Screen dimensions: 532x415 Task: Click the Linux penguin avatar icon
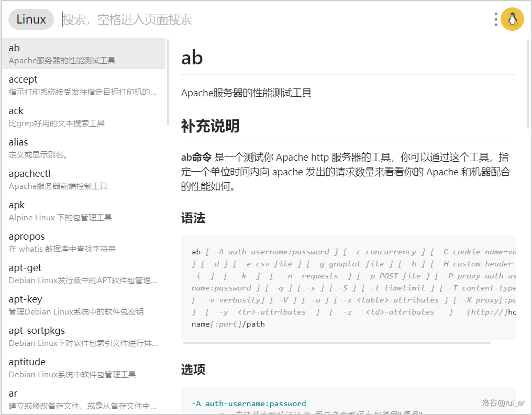pos(512,20)
